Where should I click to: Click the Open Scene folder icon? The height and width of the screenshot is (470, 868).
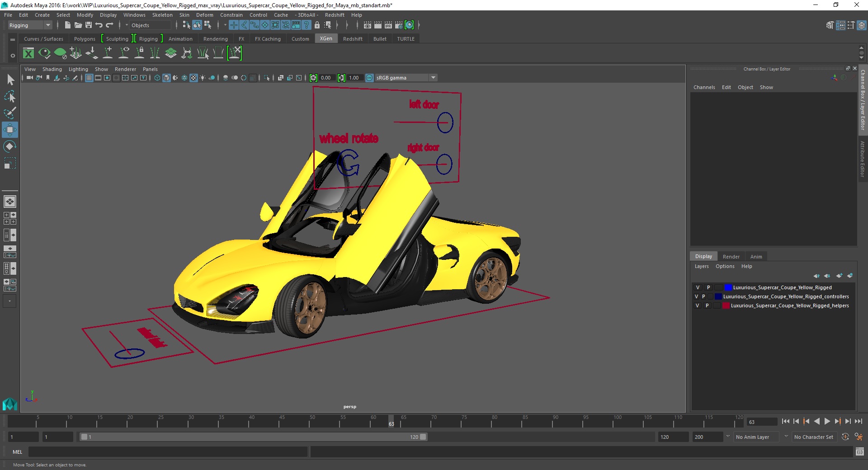[x=78, y=25]
